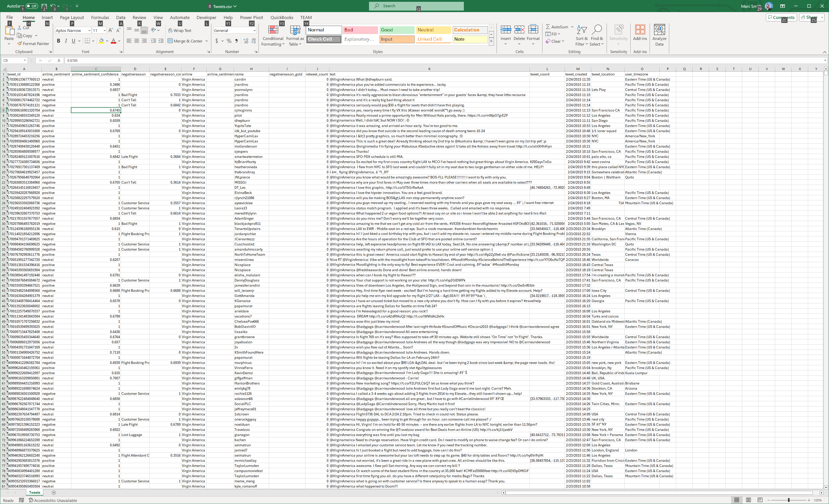Screen dimensions: 829x504
Task: Apply the Good cell style
Action: 397,30
